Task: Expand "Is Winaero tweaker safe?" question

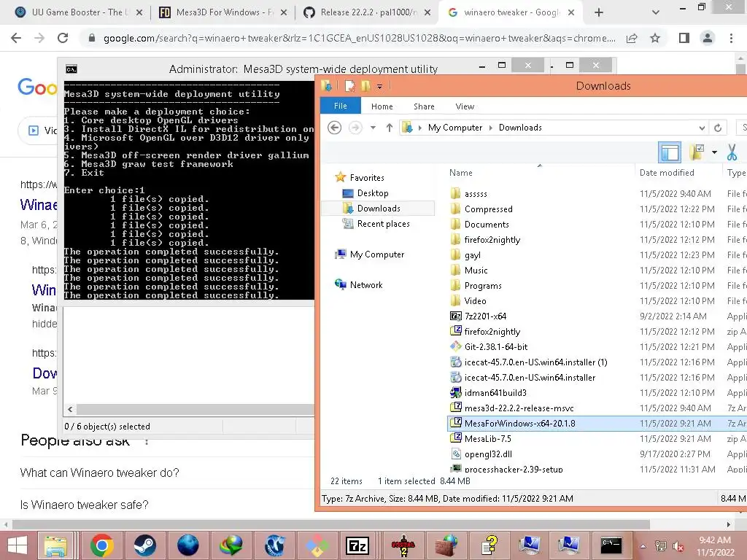Action: click(x=85, y=505)
